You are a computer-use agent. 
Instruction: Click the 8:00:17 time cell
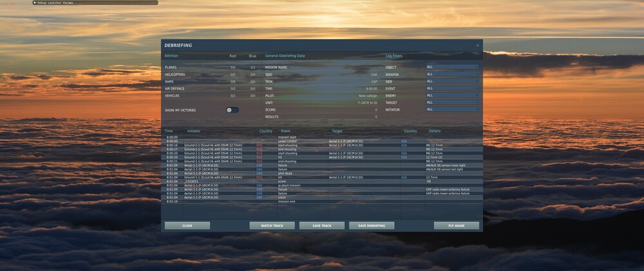pyautogui.click(x=172, y=149)
